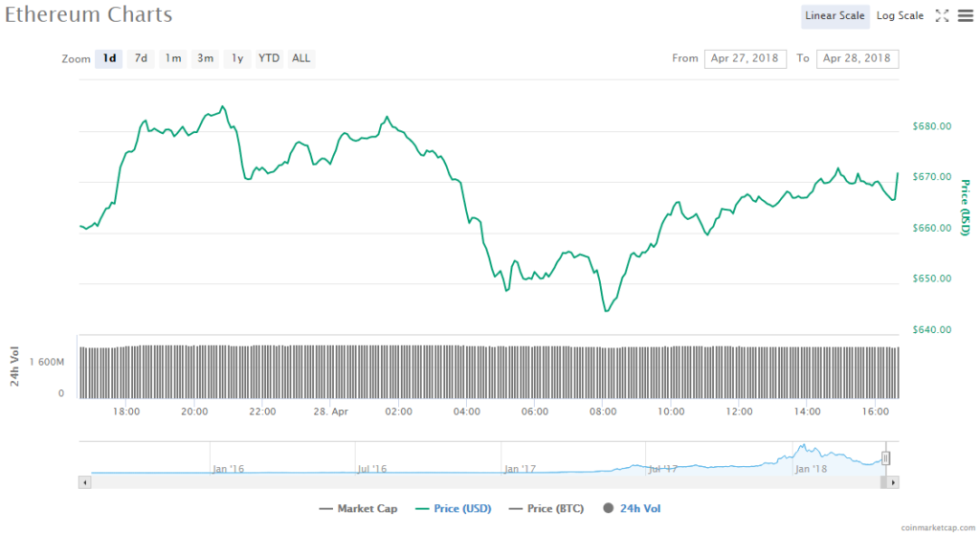980x534 pixels.
Task: Select the 1d zoom range
Action: click(109, 58)
